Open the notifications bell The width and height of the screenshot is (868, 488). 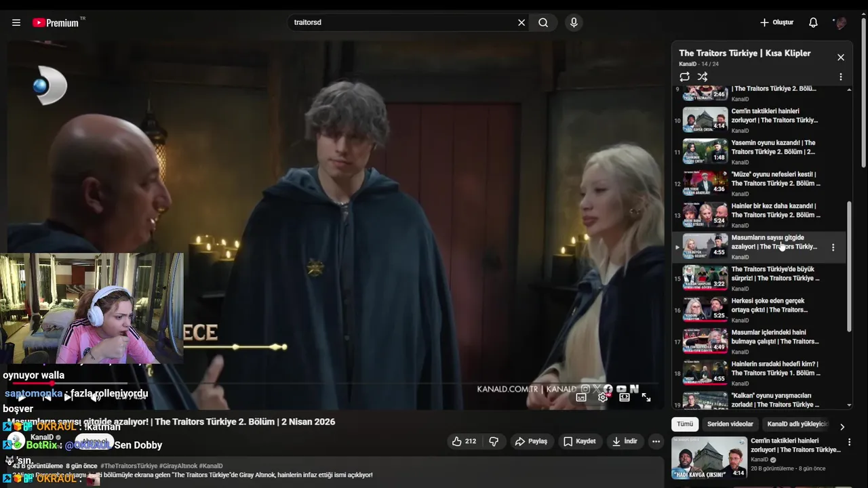(813, 22)
